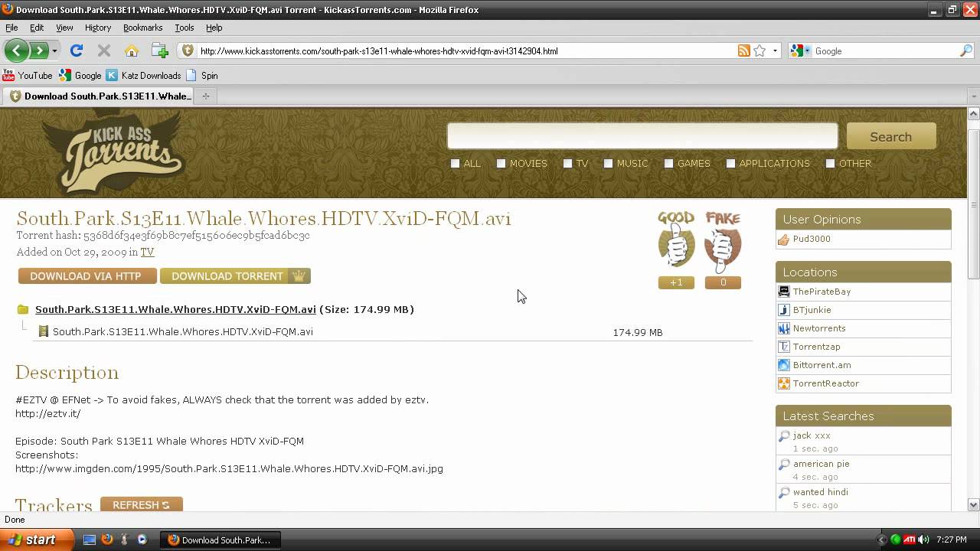
Task: Open Bittorrent.am location link
Action: pos(822,365)
